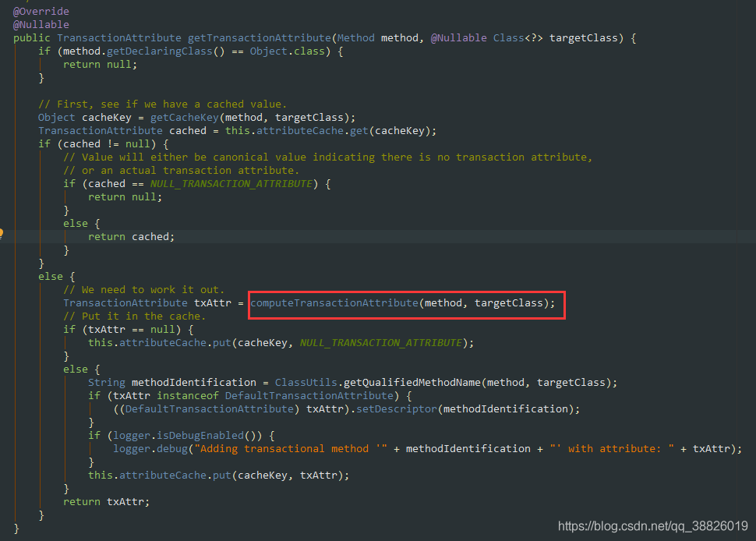Click the @Override annotation
Image resolution: width=756 pixels, height=541 pixels.
[41, 11]
